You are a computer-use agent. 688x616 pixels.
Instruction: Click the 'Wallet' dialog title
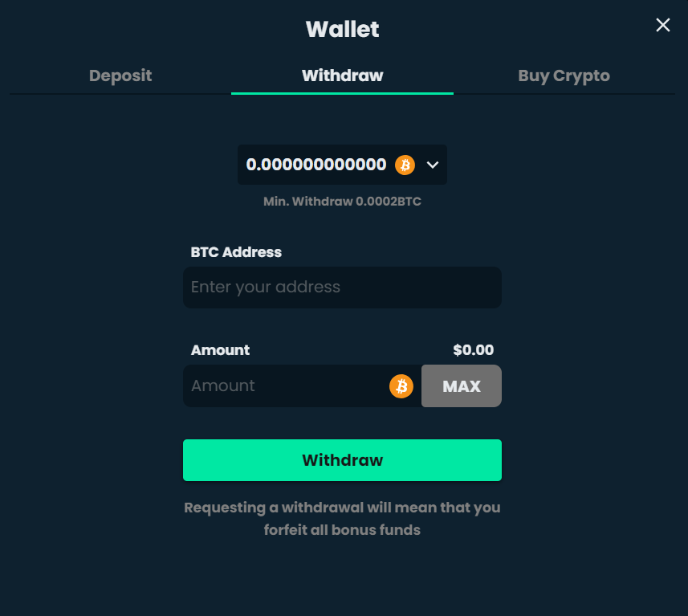(x=342, y=30)
